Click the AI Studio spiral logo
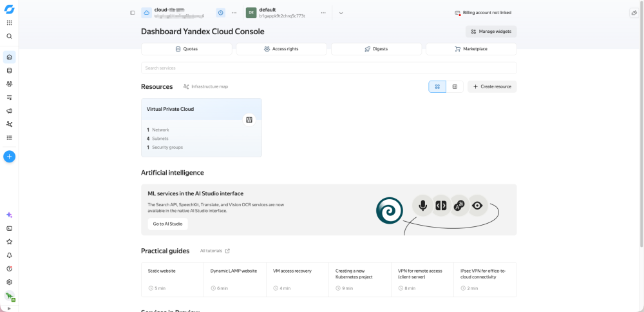This screenshot has height=312, width=644. [x=390, y=211]
